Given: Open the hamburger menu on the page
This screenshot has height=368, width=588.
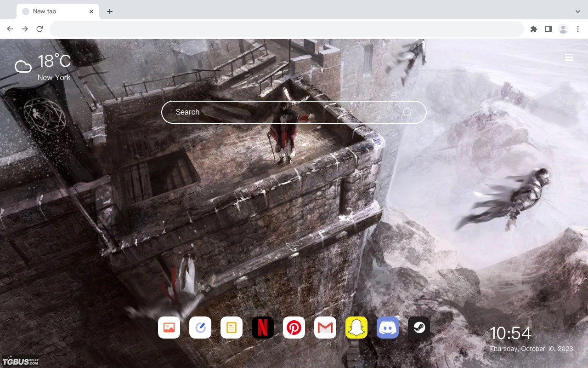Looking at the screenshot, I should 569,57.
